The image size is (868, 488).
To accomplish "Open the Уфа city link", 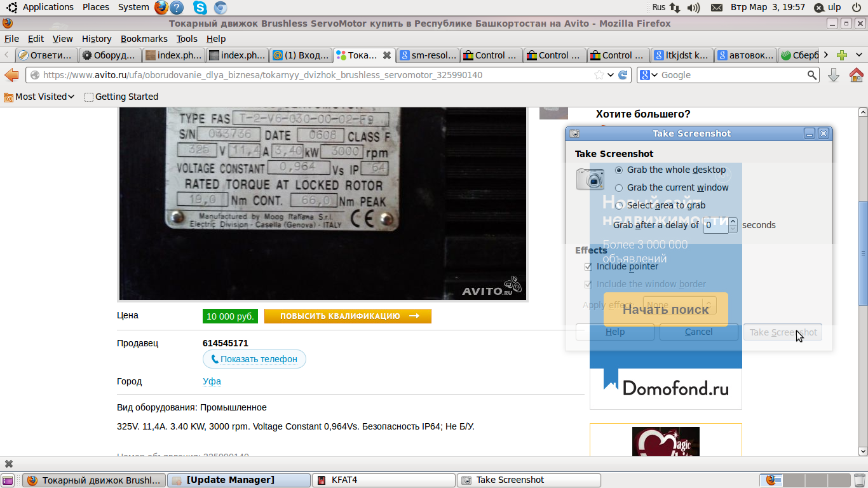I will 212,381.
